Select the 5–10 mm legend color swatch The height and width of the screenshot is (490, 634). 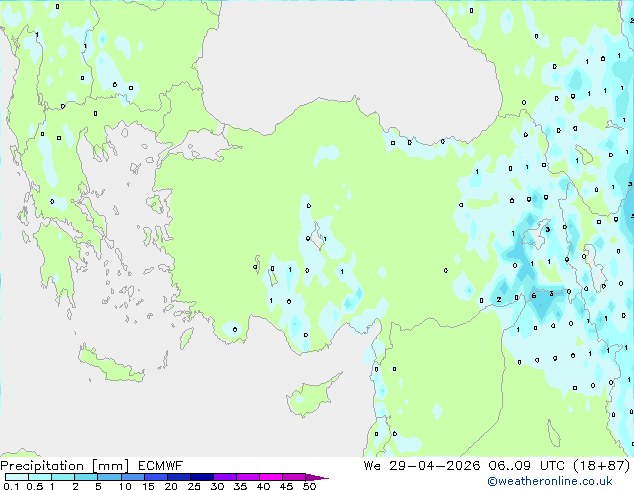click(110, 477)
